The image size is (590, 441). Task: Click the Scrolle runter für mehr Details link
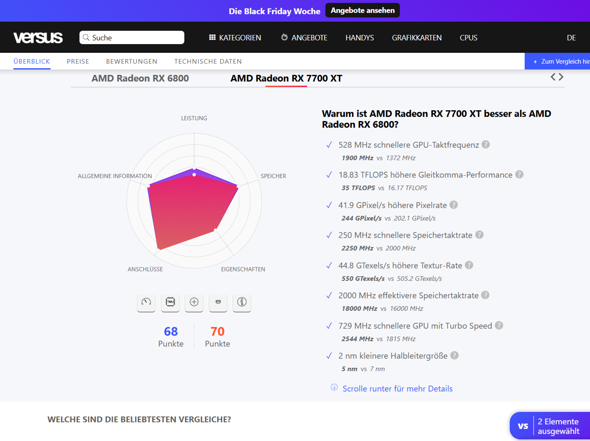tap(397, 389)
